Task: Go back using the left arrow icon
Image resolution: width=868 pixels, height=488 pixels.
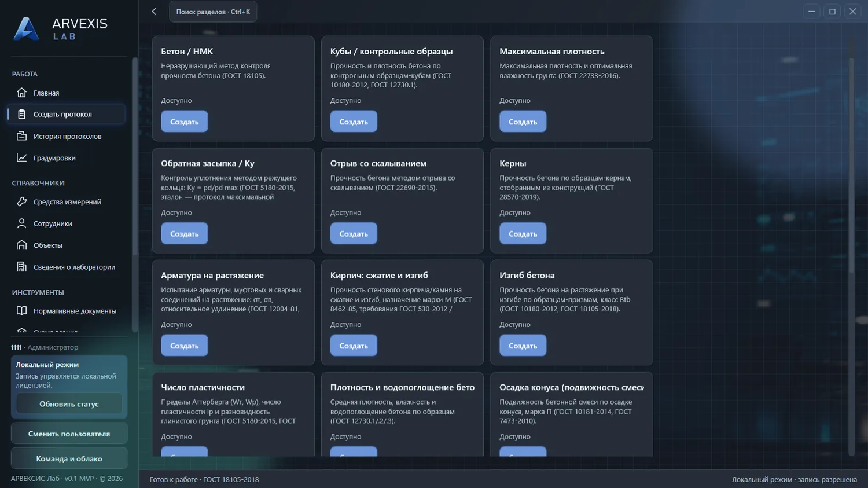Action: 154,12
